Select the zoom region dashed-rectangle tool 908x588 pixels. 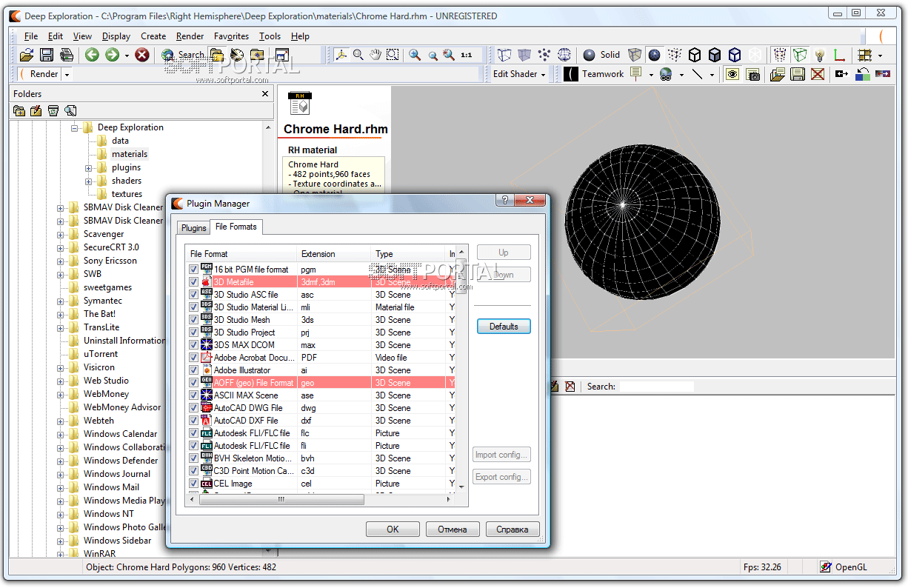[393, 55]
